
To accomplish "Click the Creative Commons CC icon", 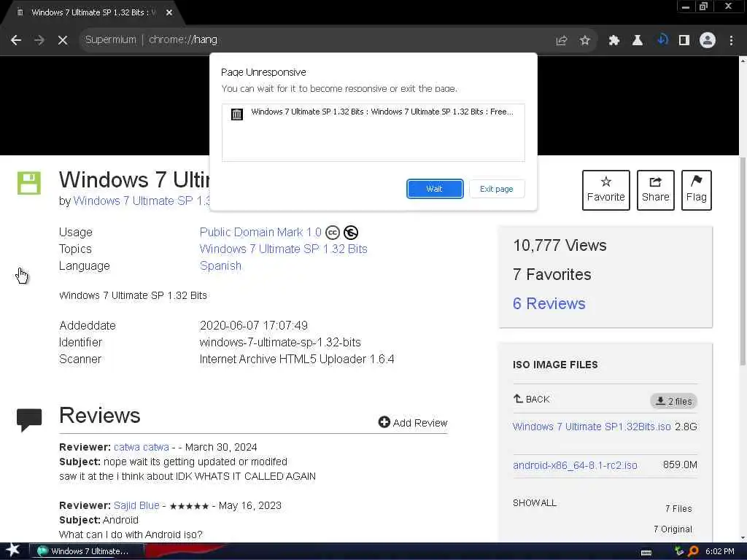I will (x=333, y=233).
